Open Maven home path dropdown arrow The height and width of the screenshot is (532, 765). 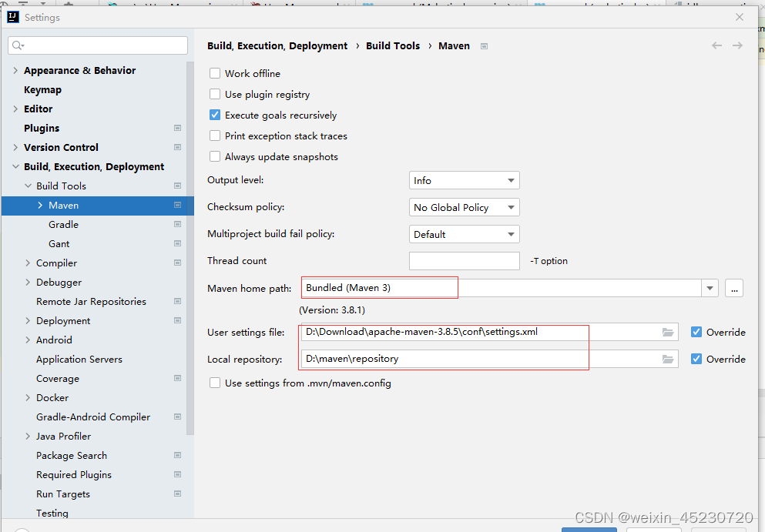coord(710,288)
